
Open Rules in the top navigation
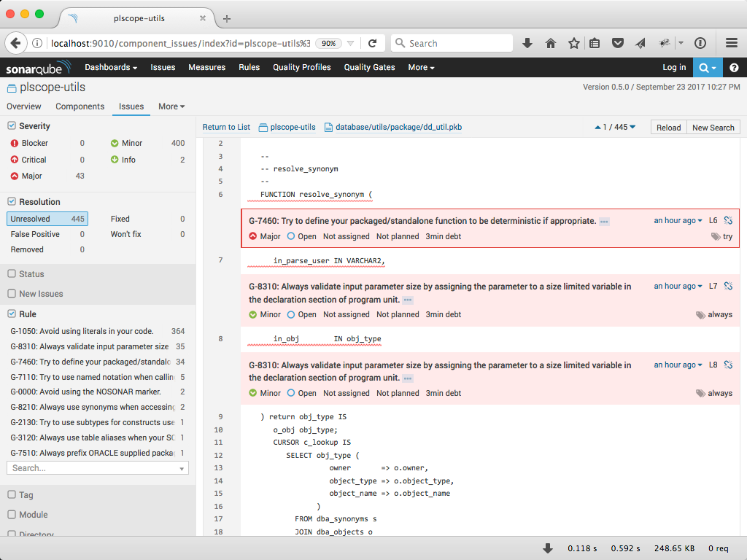point(249,68)
